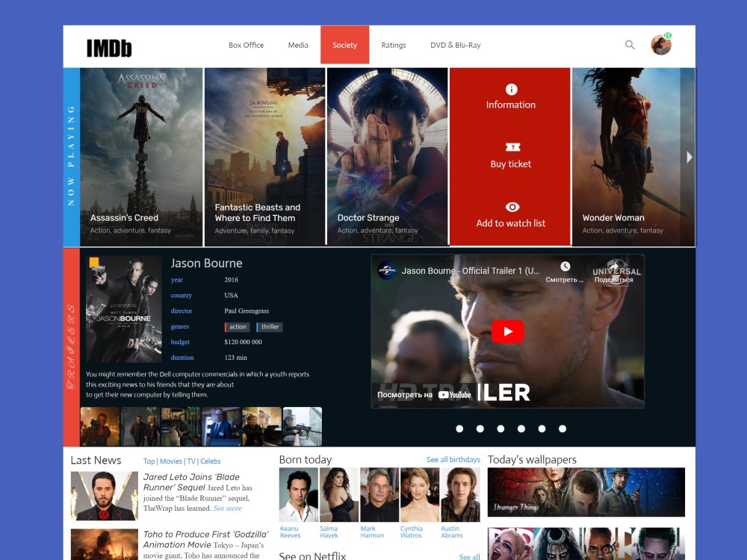Select the fifth trailer carousel dot
Image resolution: width=747 pixels, height=560 pixels.
[542, 429]
